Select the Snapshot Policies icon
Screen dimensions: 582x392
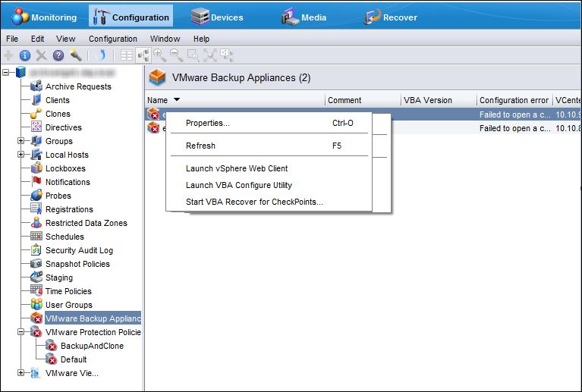[36, 264]
